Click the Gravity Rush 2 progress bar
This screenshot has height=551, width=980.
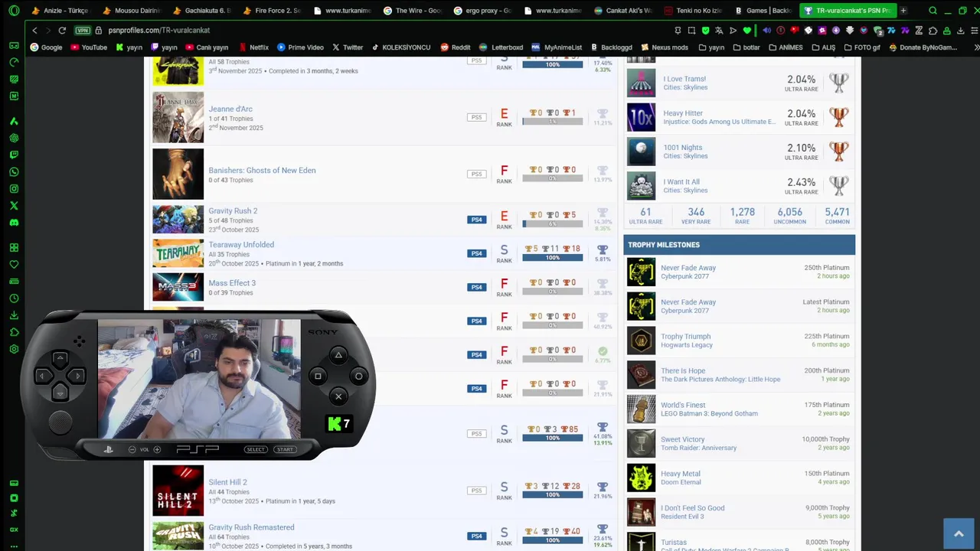pyautogui.click(x=553, y=223)
